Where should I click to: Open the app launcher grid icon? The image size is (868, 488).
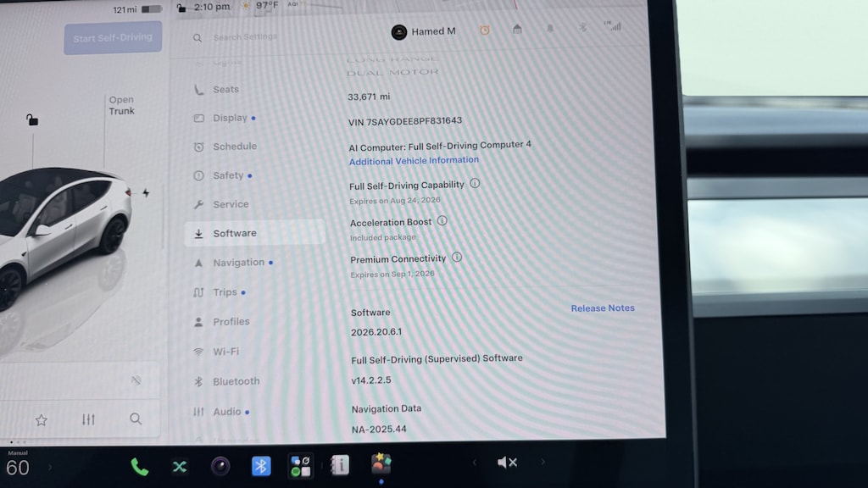tap(301, 466)
